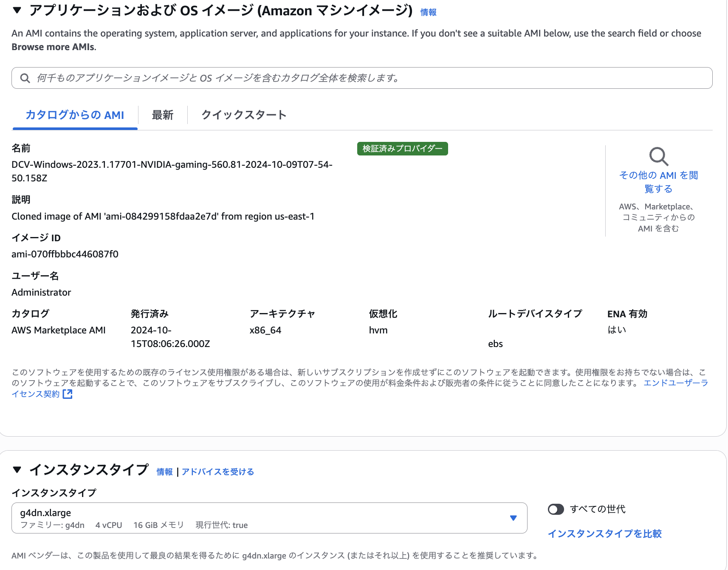Image resolution: width=728 pixels, height=570 pixels.
Task: Collapse the アプリケーションおよび OS イメージ section
Action: coord(17,10)
